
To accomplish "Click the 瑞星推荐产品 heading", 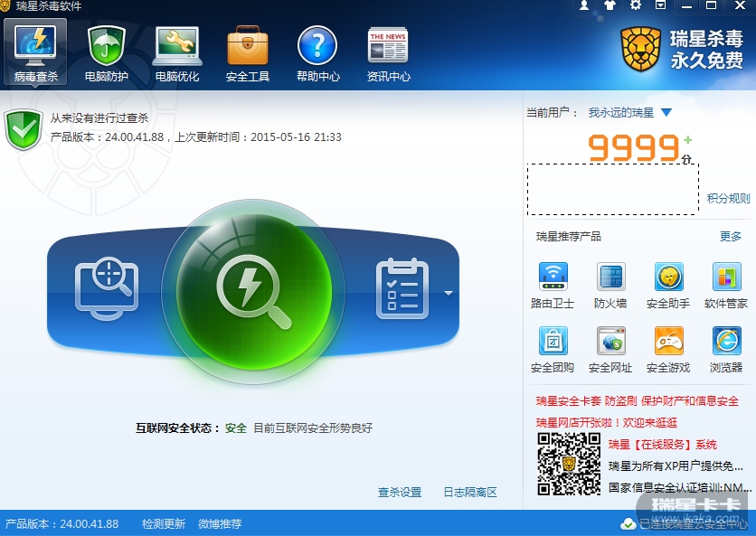I will pos(569,236).
